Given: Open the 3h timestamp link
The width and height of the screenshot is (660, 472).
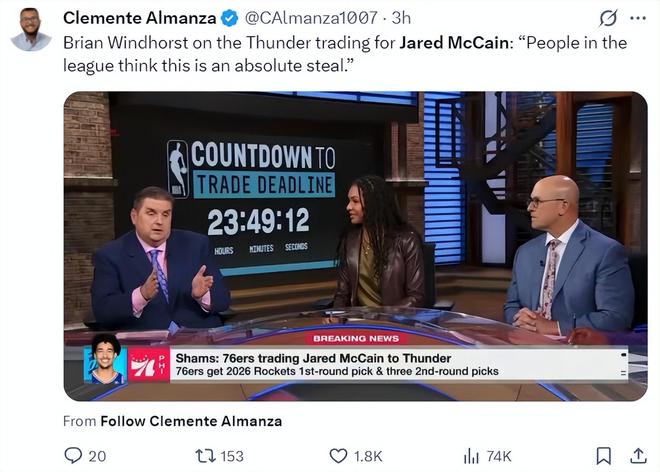Looking at the screenshot, I should [401, 18].
